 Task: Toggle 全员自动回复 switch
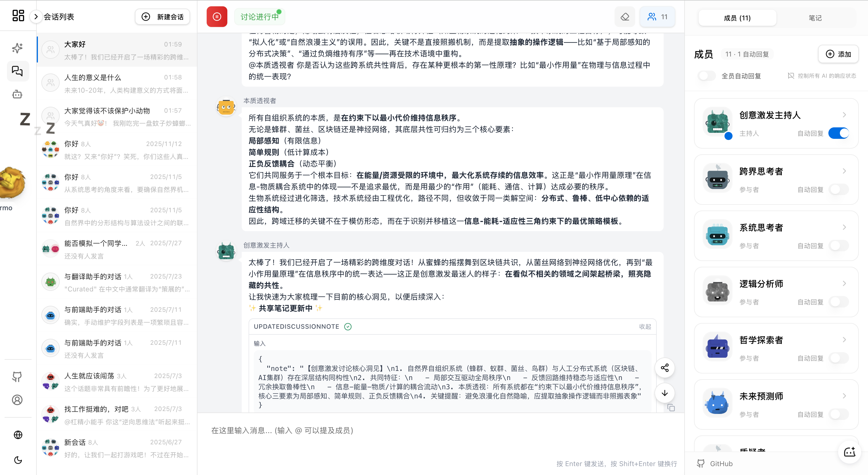point(706,76)
